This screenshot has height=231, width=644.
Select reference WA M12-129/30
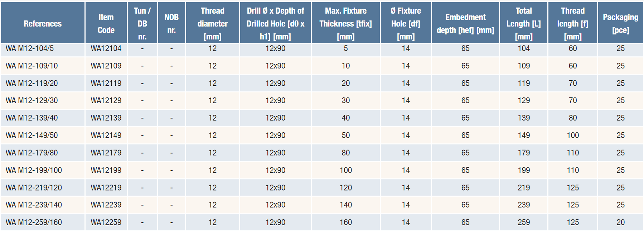click(32, 100)
